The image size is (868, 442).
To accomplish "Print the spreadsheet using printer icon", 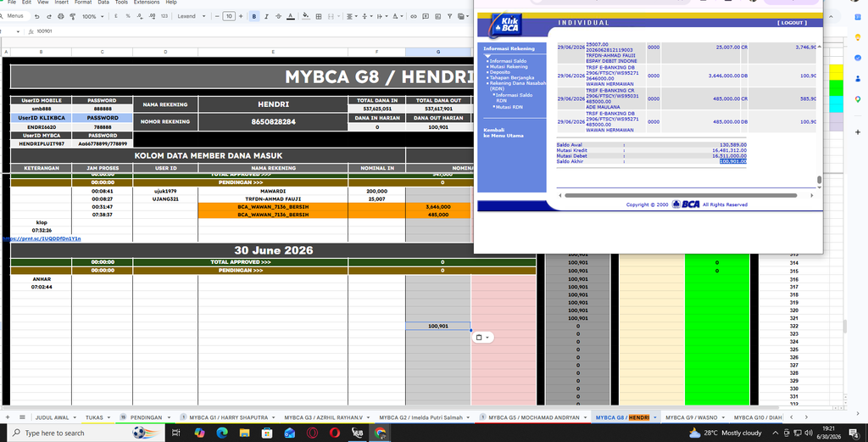I will coord(61,17).
